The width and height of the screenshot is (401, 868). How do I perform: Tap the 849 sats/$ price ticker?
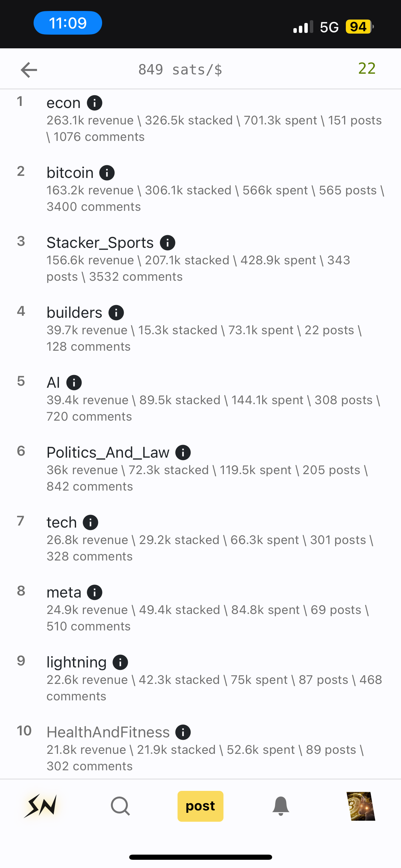click(180, 70)
